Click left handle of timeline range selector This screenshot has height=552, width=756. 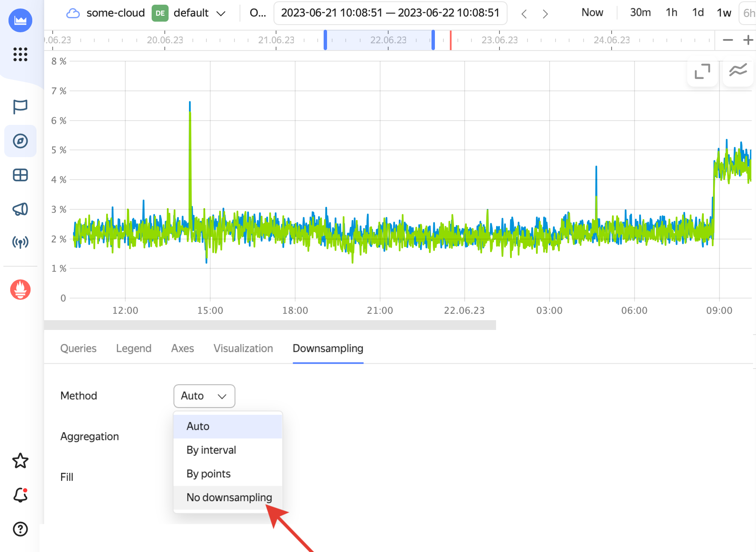(325, 40)
